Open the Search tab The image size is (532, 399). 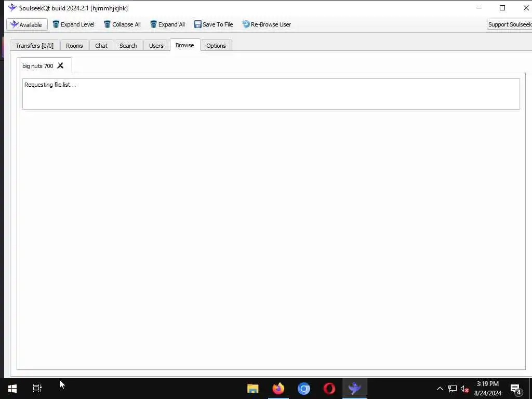click(x=128, y=46)
